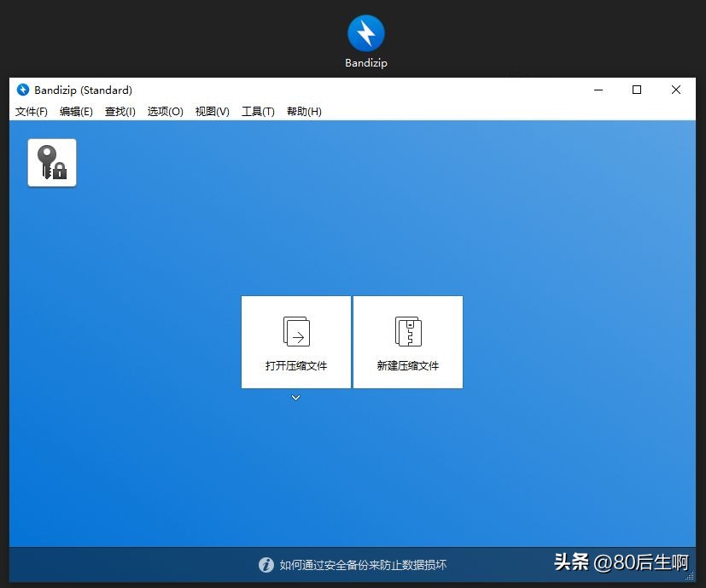Select the zip archive icon on 新建压缩文件 tile
Screen dimensions: 706x588
pos(407,331)
